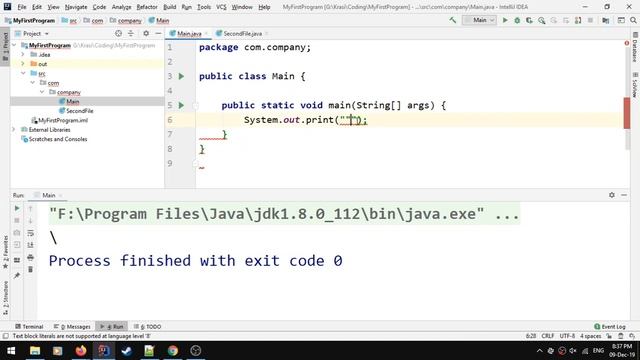640x360 pixels.
Task: Open the Event Log
Action: click(610, 327)
